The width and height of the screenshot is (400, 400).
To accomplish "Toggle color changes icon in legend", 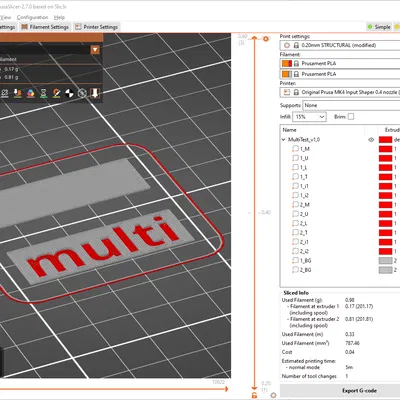I will (31, 93).
